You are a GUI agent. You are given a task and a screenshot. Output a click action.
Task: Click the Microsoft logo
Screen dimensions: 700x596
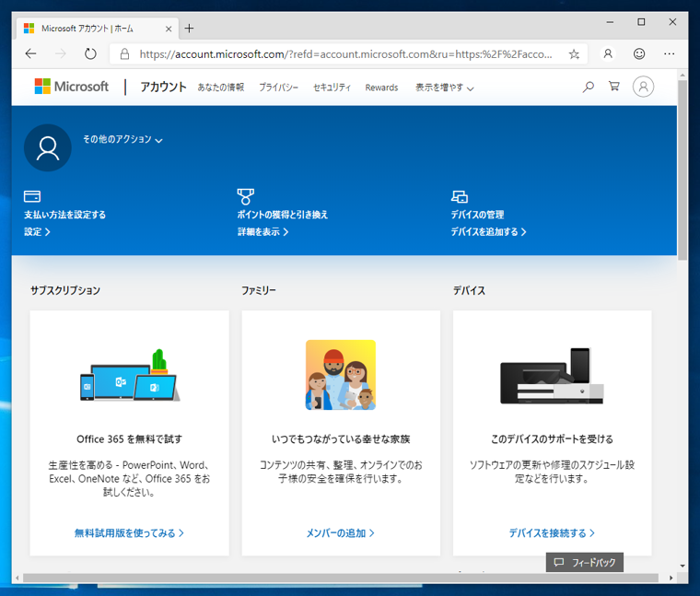pyautogui.click(x=72, y=87)
